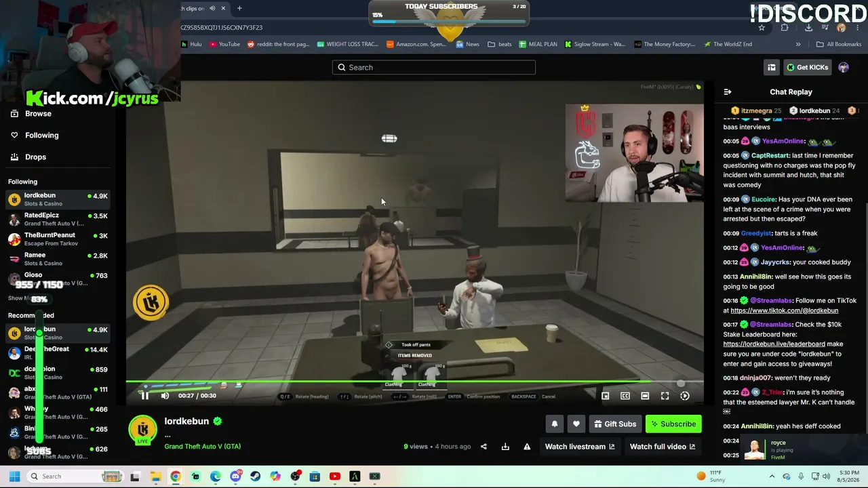
Task: Click the Gift Subs button
Action: (615, 424)
